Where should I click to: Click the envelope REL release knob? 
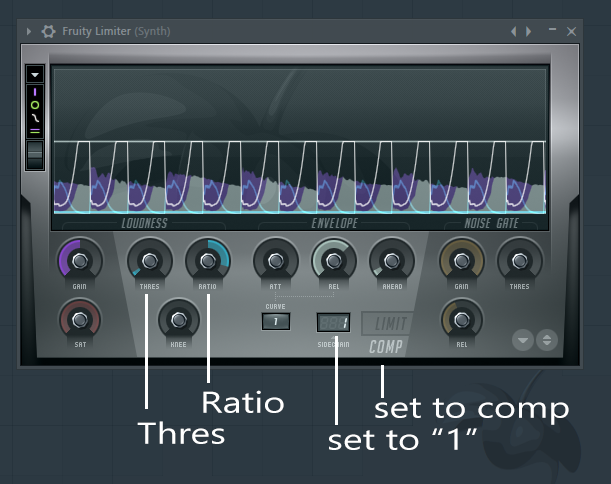pos(334,261)
